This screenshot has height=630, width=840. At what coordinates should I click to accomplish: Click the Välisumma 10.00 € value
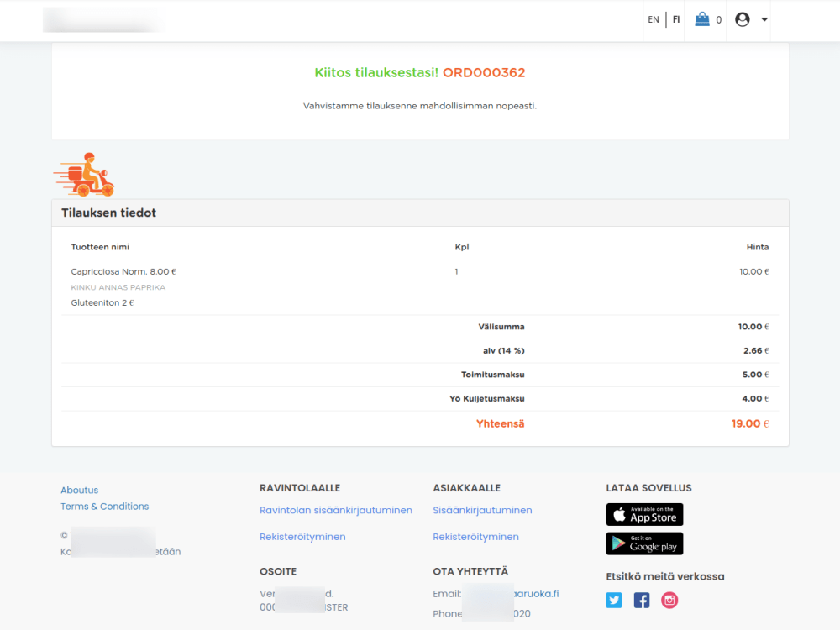pos(753,327)
